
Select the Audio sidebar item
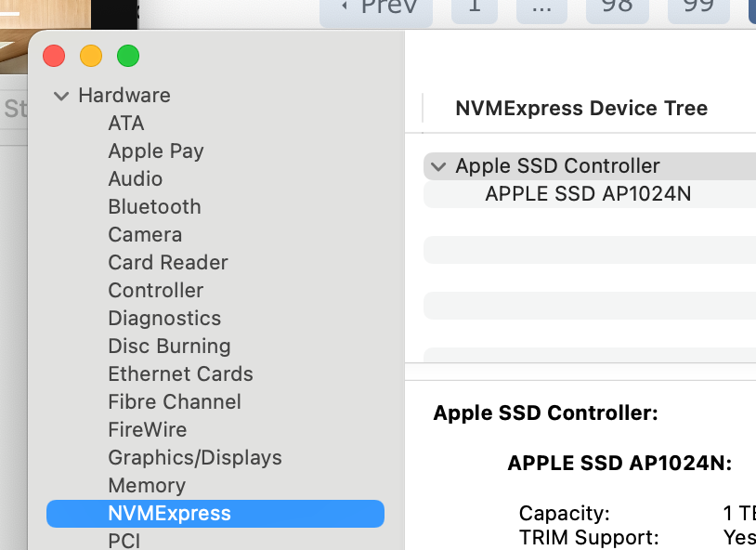[136, 179]
